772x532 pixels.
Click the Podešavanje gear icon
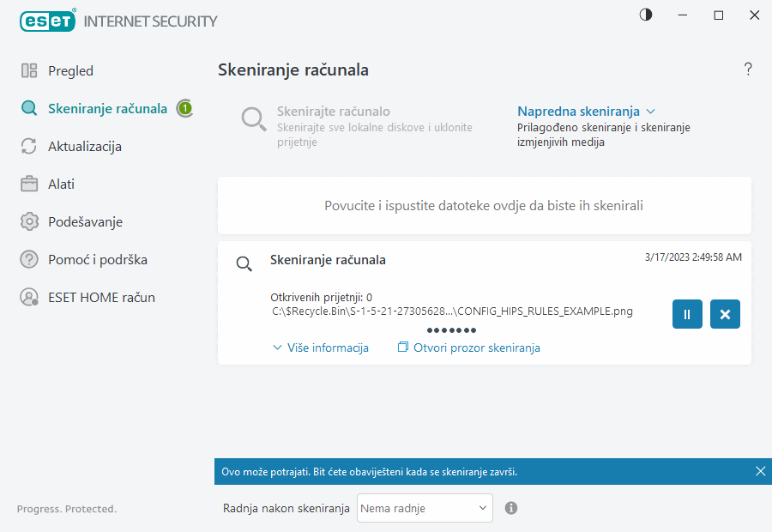pyautogui.click(x=28, y=221)
